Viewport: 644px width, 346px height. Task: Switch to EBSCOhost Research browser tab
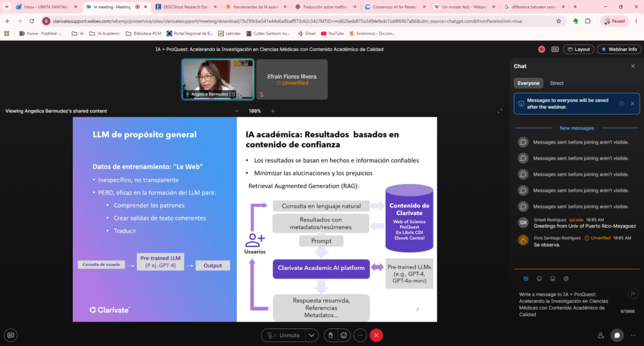(x=186, y=7)
